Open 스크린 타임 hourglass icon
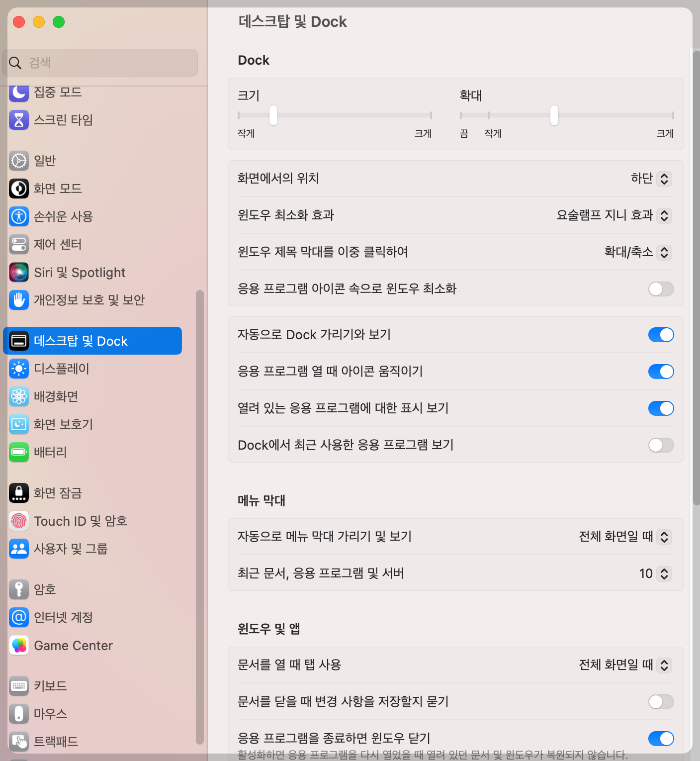700x761 pixels. coord(19,120)
